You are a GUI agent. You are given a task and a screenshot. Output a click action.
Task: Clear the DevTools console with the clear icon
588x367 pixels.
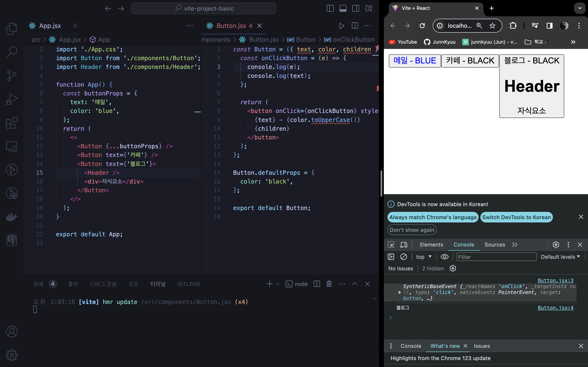pyautogui.click(x=404, y=257)
